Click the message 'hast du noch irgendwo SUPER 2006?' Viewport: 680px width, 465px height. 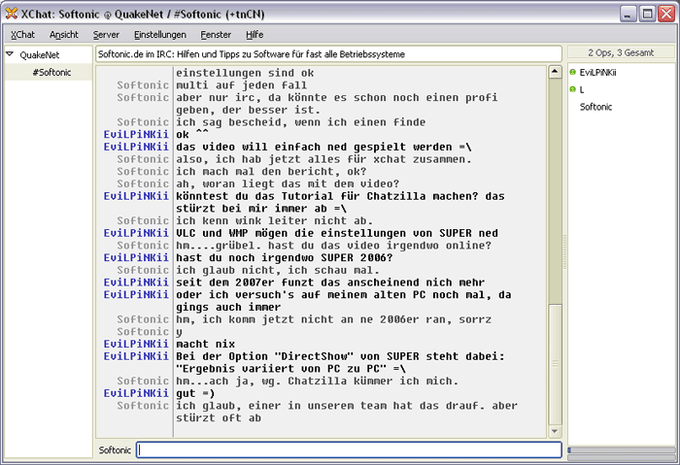click(284, 258)
